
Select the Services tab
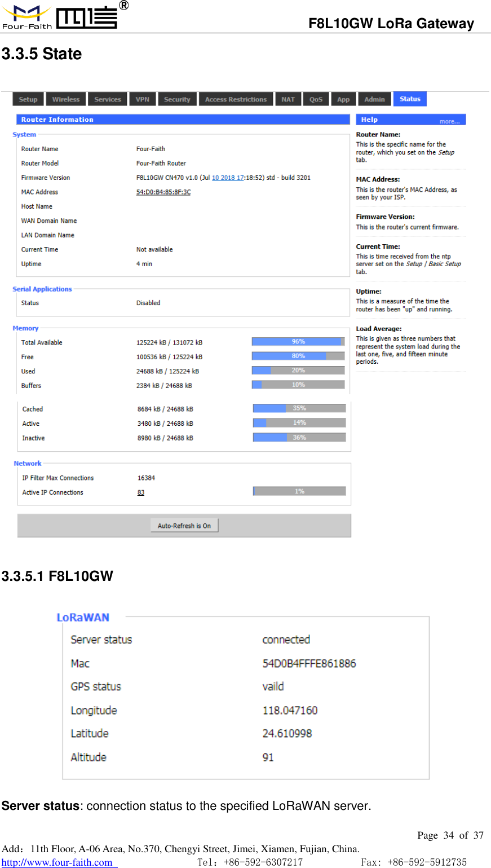click(x=107, y=99)
